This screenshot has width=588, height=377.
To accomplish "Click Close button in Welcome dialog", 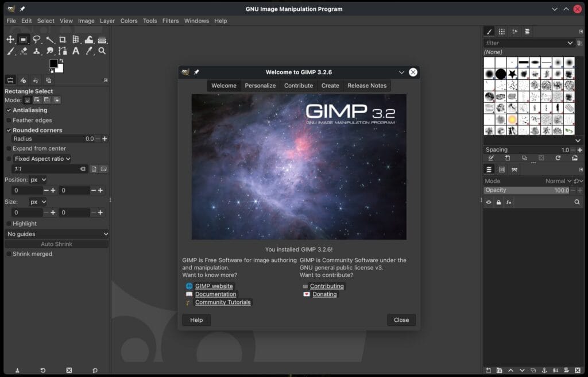I will pyautogui.click(x=401, y=320).
